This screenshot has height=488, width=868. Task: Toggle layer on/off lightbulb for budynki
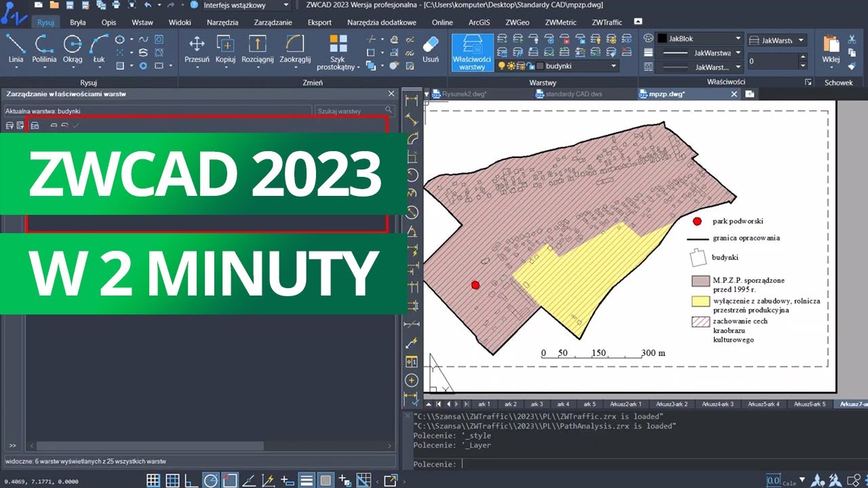click(x=502, y=66)
